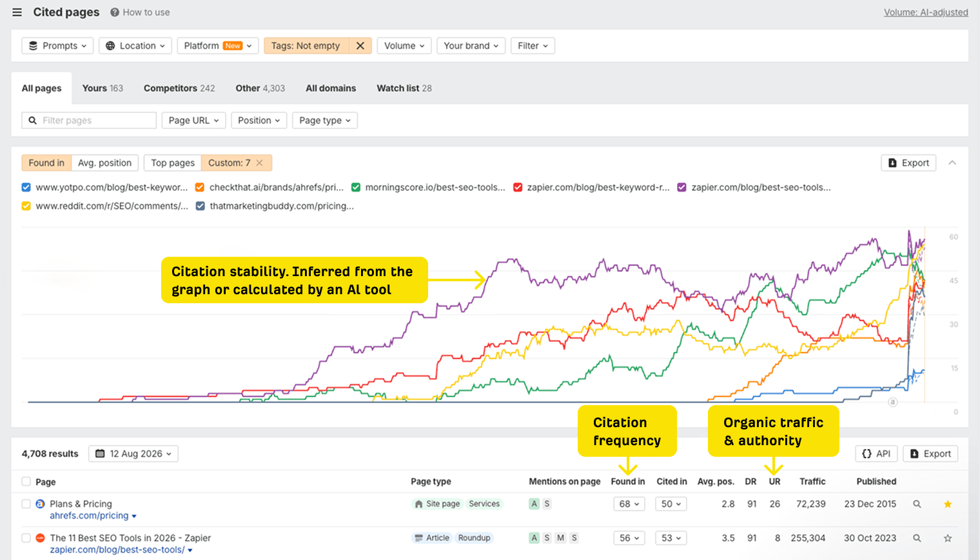Toggle the reddit.com SEO comments series checkbox
This screenshot has height=560, width=980.
point(26,206)
